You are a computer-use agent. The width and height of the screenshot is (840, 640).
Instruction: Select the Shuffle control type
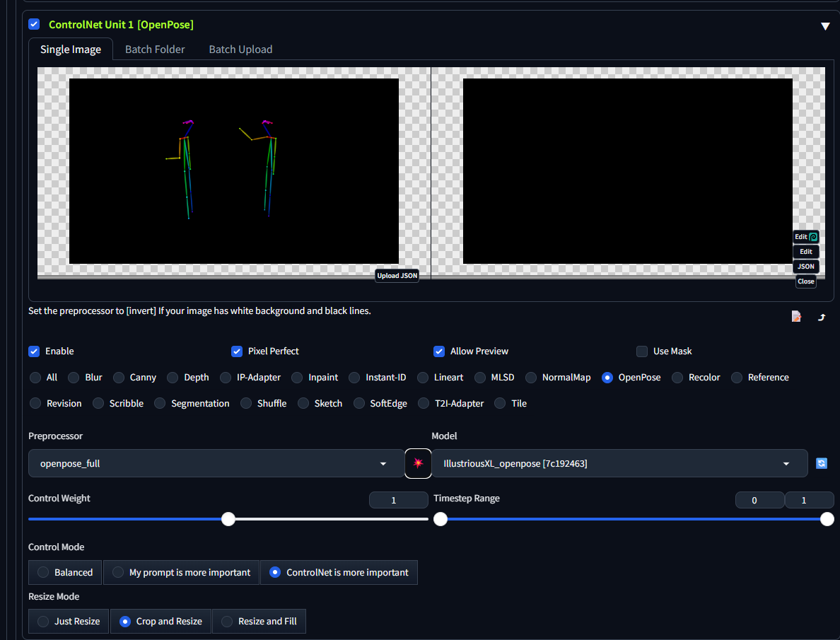coord(264,404)
